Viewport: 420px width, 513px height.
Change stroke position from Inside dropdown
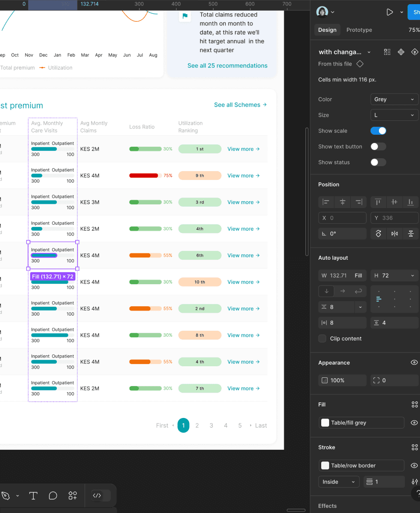[338, 481]
